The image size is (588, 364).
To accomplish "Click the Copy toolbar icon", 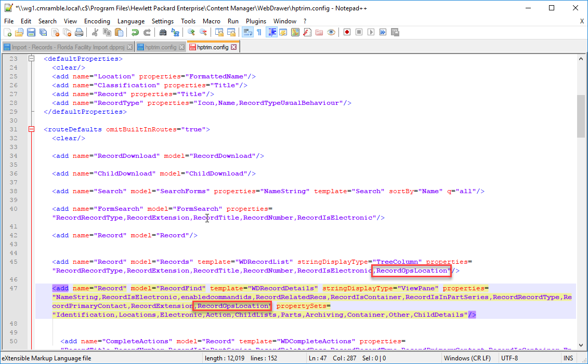I will click(107, 33).
